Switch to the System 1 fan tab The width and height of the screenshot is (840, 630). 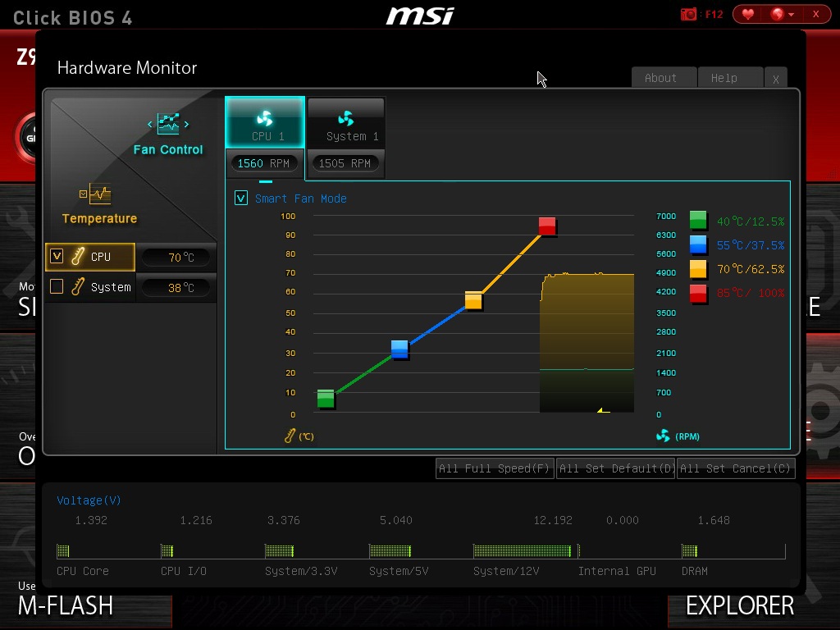click(346, 122)
